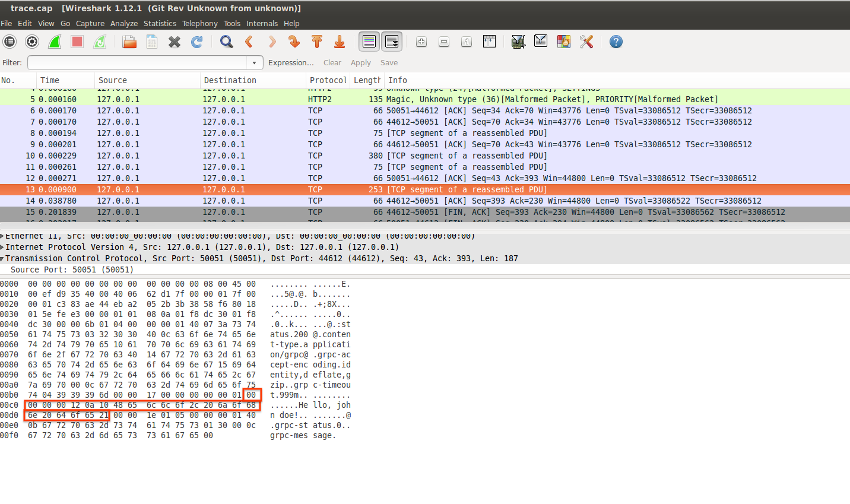Open the Statistics menu
The height and width of the screenshot is (504, 850).
point(160,24)
